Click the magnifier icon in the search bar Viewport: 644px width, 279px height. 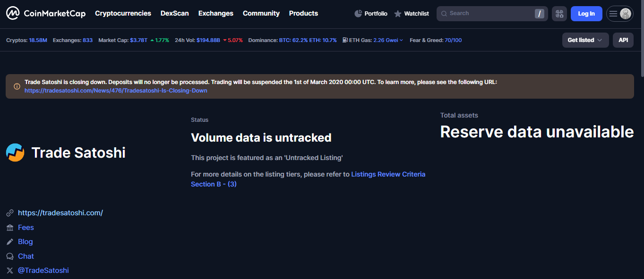(444, 14)
